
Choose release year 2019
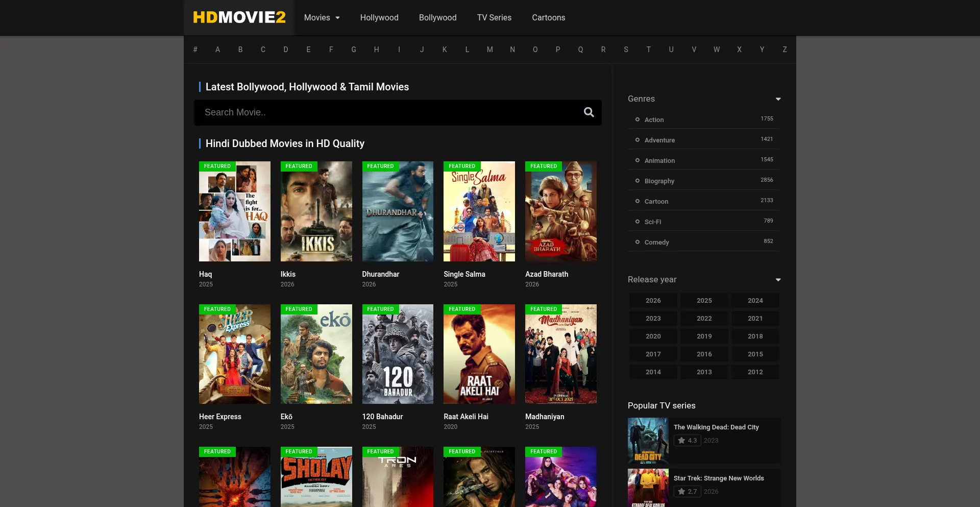(x=704, y=336)
